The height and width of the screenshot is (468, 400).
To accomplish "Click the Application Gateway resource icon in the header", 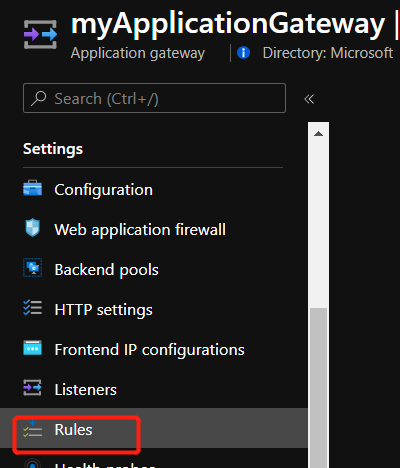I will coord(40,35).
